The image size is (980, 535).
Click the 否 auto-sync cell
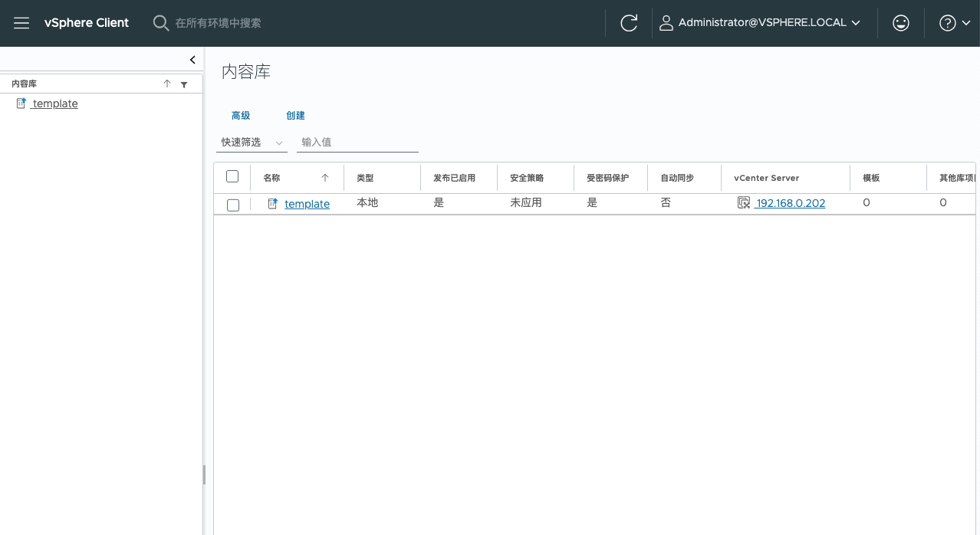coord(666,203)
